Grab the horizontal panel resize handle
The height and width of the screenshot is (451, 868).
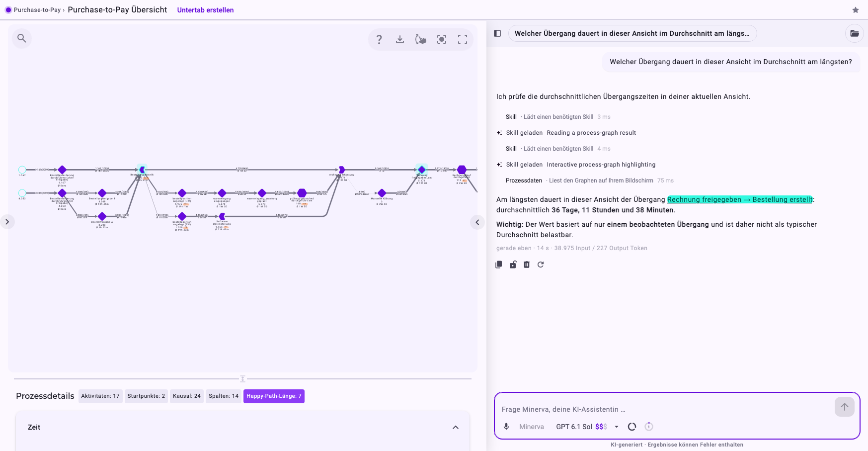pyautogui.click(x=242, y=379)
